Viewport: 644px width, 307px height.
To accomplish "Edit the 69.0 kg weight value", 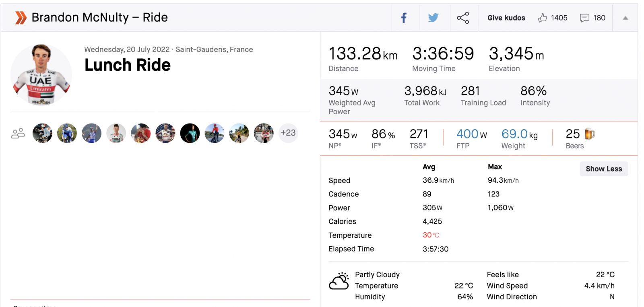I will point(520,134).
